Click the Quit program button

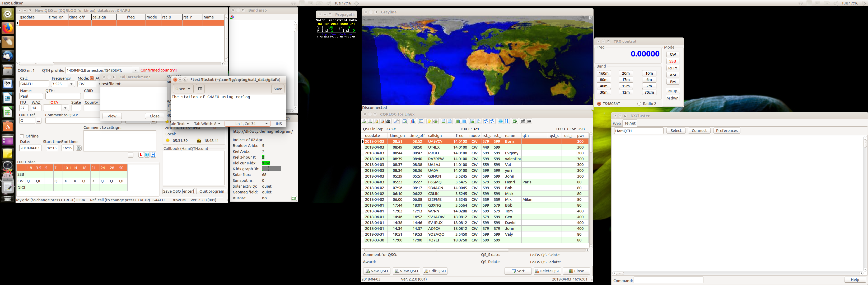coord(212,191)
